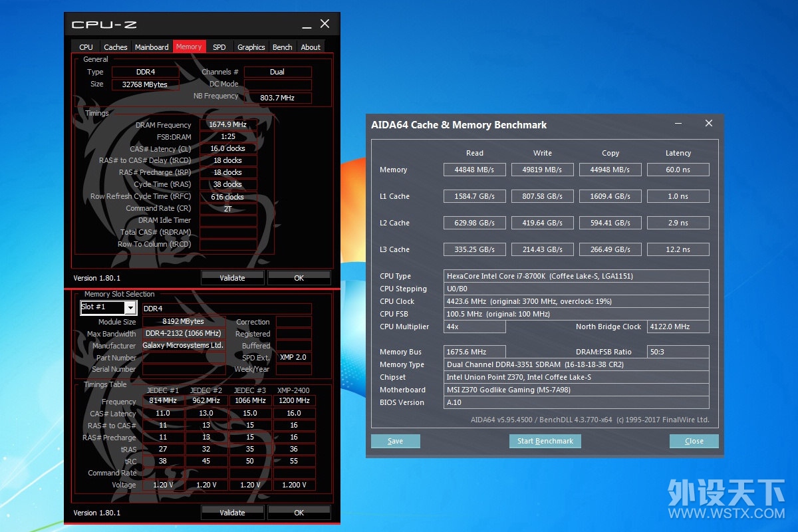
Task: Click the SPD Ext. XMP 2.0 field
Action: (x=293, y=358)
